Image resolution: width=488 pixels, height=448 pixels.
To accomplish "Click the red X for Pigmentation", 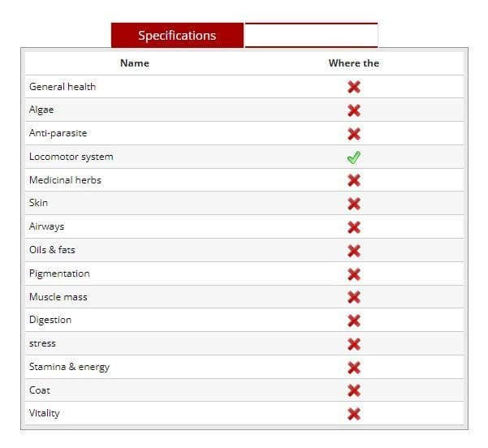I will (x=354, y=274).
